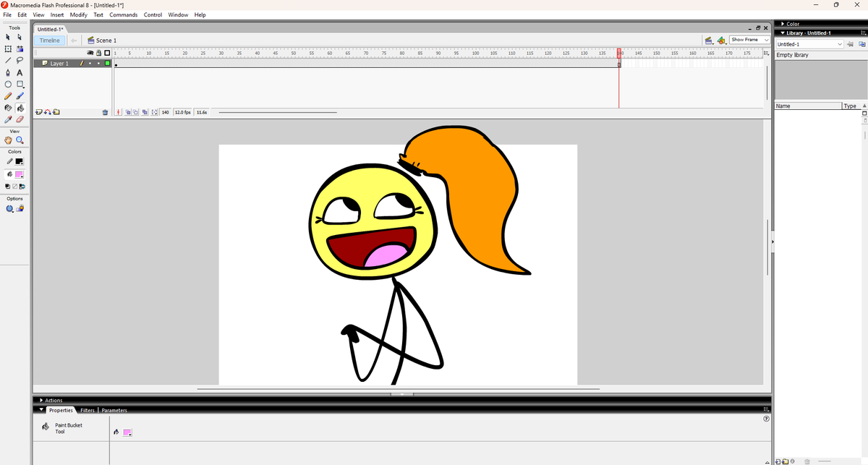Select the Free Transform tool

pyautogui.click(x=8, y=48)
